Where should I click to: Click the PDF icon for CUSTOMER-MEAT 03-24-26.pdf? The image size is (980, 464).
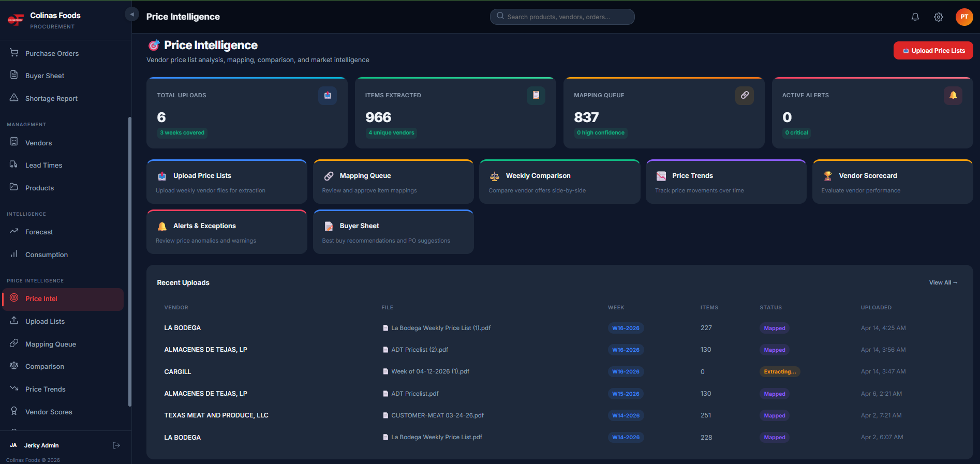click(x=385, y=415)
